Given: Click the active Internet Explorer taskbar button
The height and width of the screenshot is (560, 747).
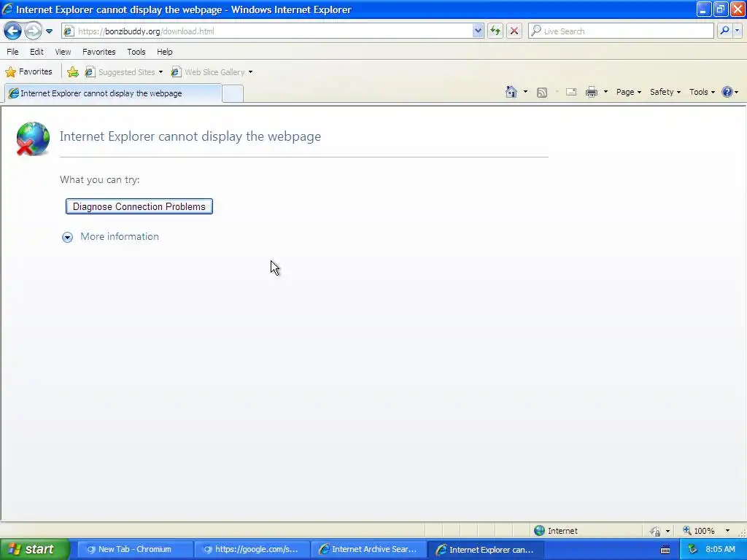Looking at the screenshot, I should (x=486, y=550).
